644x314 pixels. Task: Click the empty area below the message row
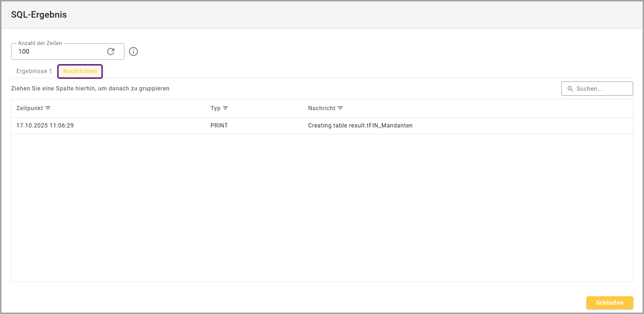pyautogui.click(x=322, y=207)
